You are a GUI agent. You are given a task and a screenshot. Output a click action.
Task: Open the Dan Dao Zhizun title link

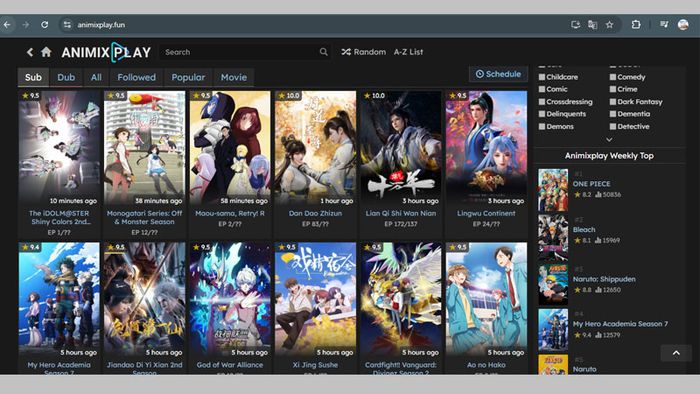pos(315,213)
